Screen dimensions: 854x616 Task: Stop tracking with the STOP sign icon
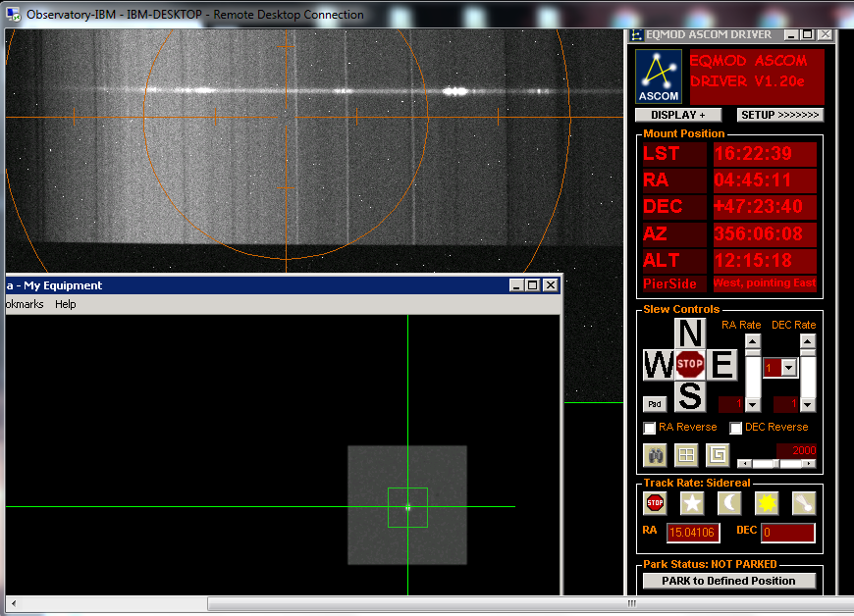tap(655, 502)
